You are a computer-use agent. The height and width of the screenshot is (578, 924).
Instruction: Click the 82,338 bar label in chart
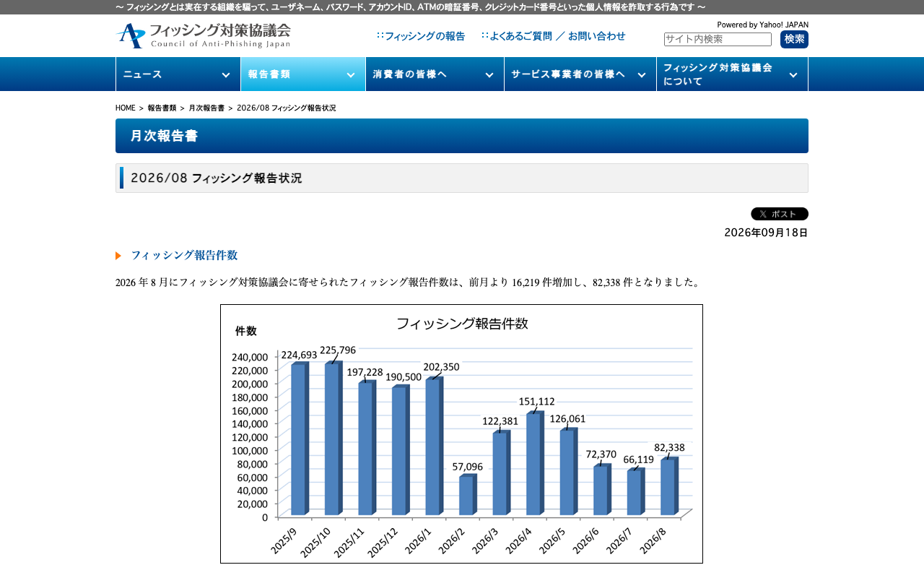click(x=669, y=448)
